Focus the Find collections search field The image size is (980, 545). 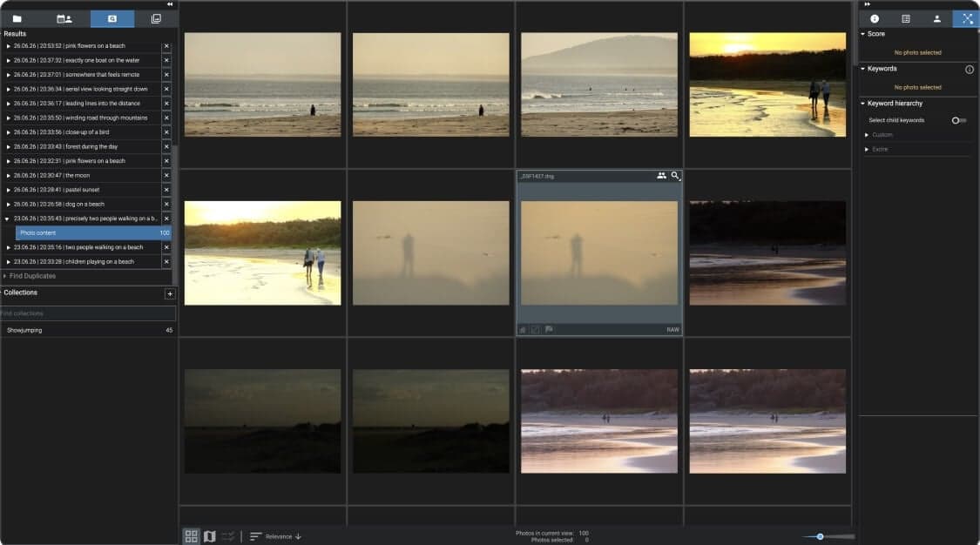point(87,313)
